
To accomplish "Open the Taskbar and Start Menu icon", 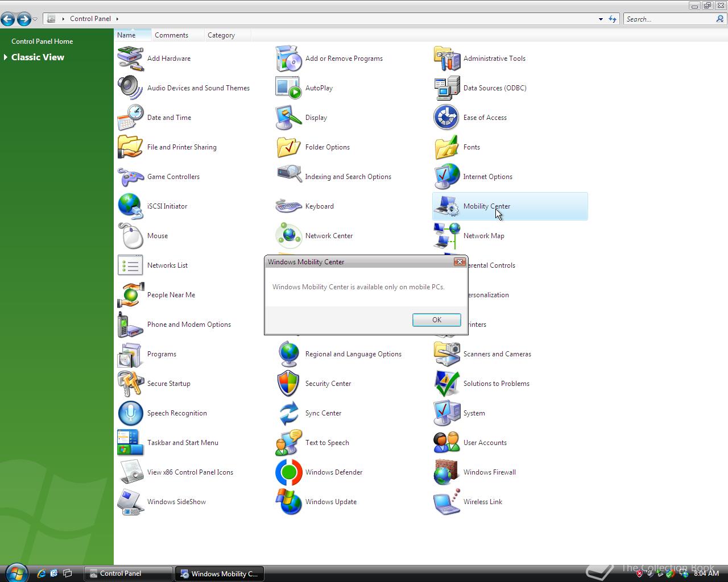I will pyautogui.click(x=130, y=443).
